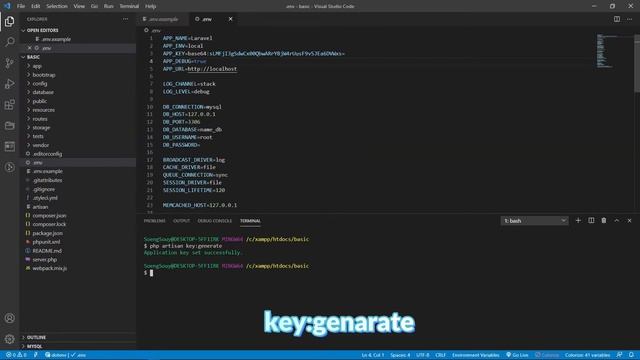640x360 pixels.
Task: Open webpack.mix.js in explorer
Action: tap(49, 268)
